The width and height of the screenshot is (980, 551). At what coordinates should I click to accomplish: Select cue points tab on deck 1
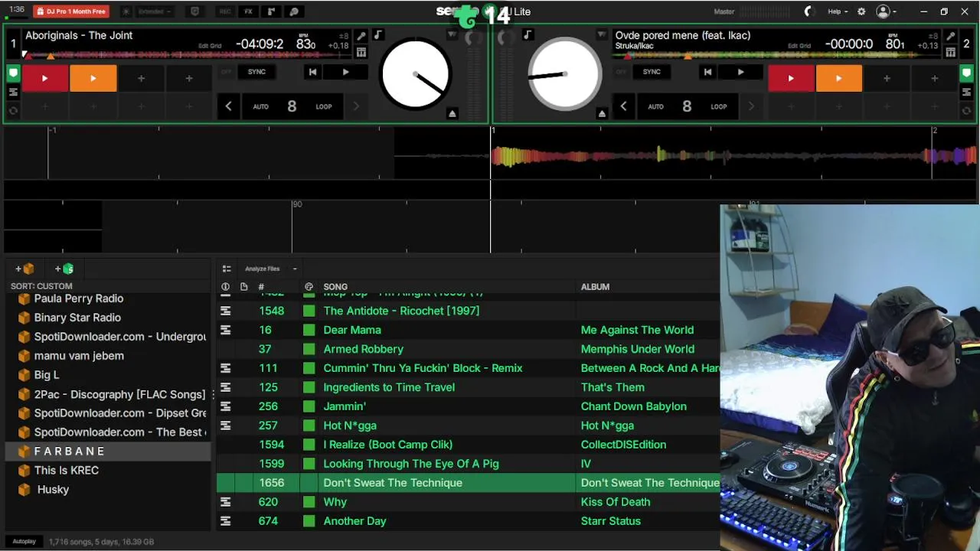tap(13, 73)
